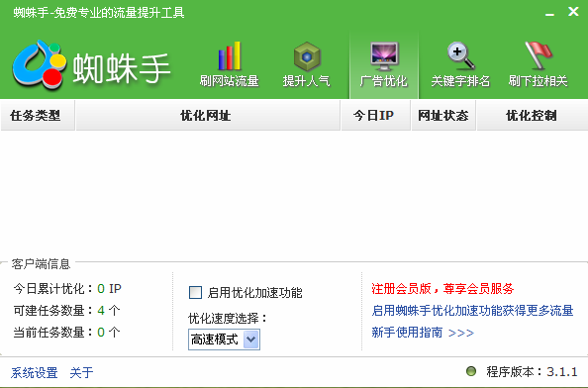Select the 提升人气 hexagon icon
588x388 pixels.
coord(307,56)
